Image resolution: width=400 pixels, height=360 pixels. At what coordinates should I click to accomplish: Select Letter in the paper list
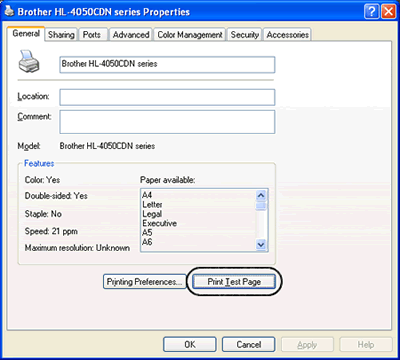152,204
